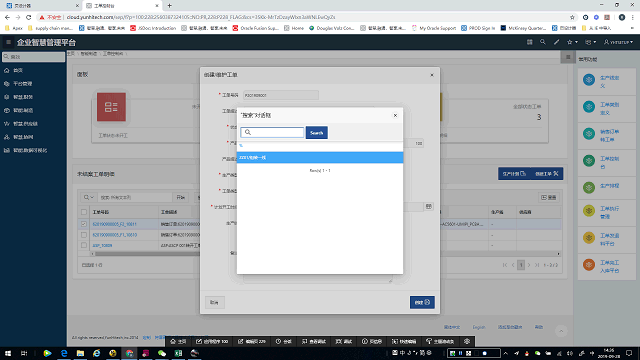Viewport: 640px width, 360px height.
Task: Open the calendar date picker icon in dialog
Action: [428, 207]
